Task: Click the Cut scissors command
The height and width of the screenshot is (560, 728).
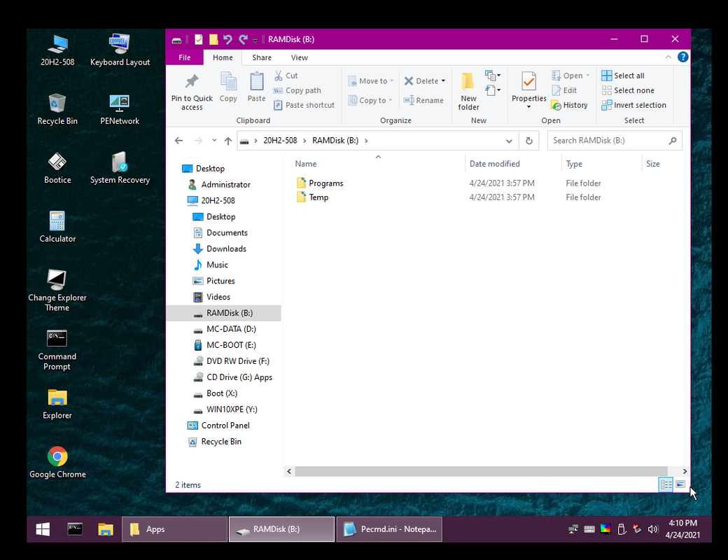Action: 286,76
